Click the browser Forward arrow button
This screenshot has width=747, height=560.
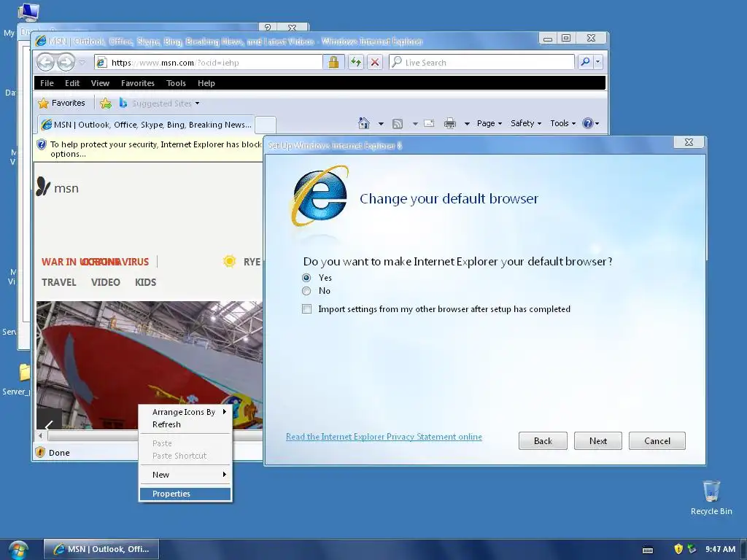[66, 62]
